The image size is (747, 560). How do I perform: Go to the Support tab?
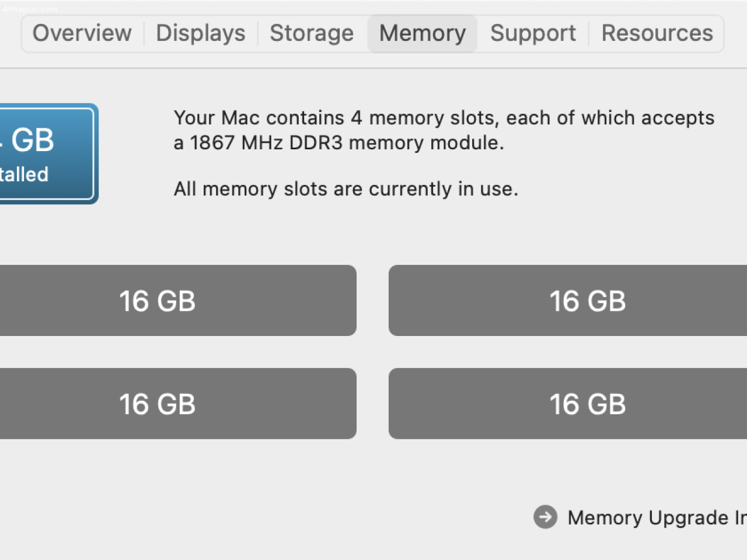click(533, 33)
